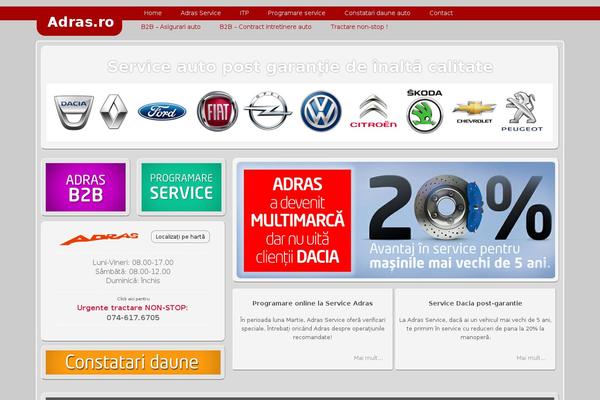Open B2B – Contract intretinere auto

coord(265,27)
